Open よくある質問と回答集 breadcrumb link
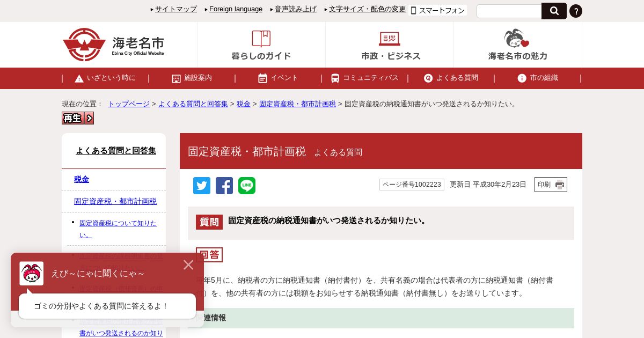This screenshot has width=644, height=338. point(193,104)
